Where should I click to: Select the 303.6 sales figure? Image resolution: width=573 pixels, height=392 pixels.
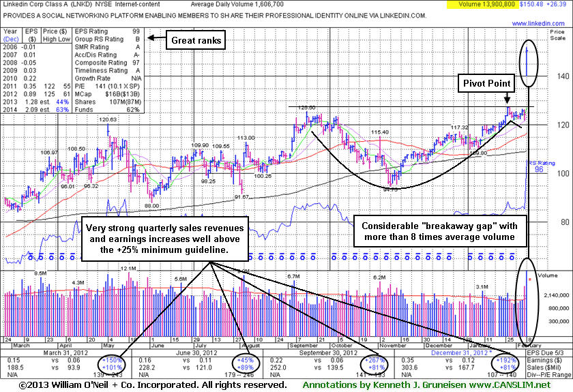click(x=409, y=367)
